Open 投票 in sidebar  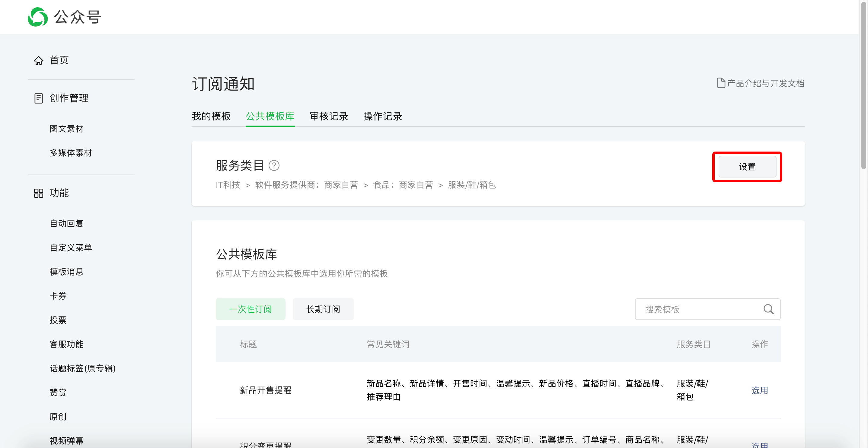tap(58, 320)
